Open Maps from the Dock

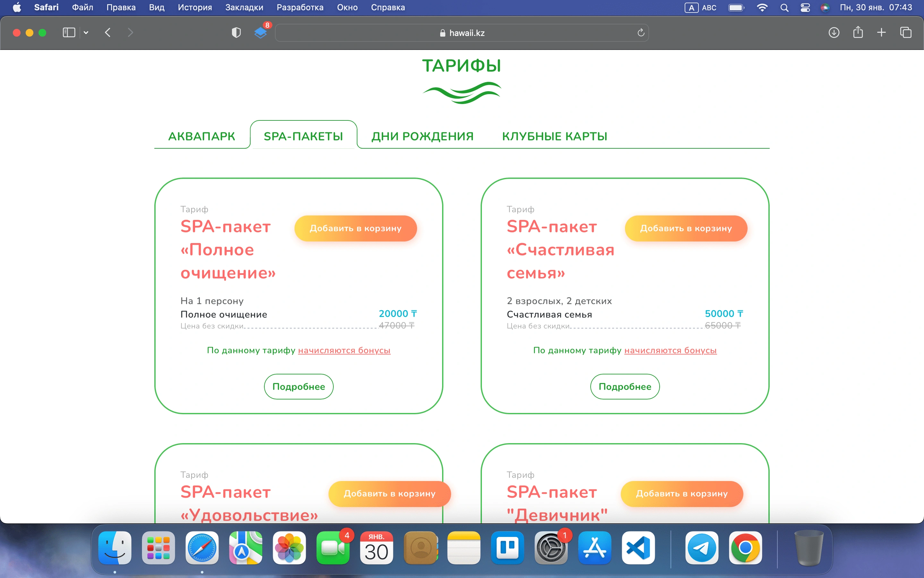pyautogui.click(x=245, y=548)
